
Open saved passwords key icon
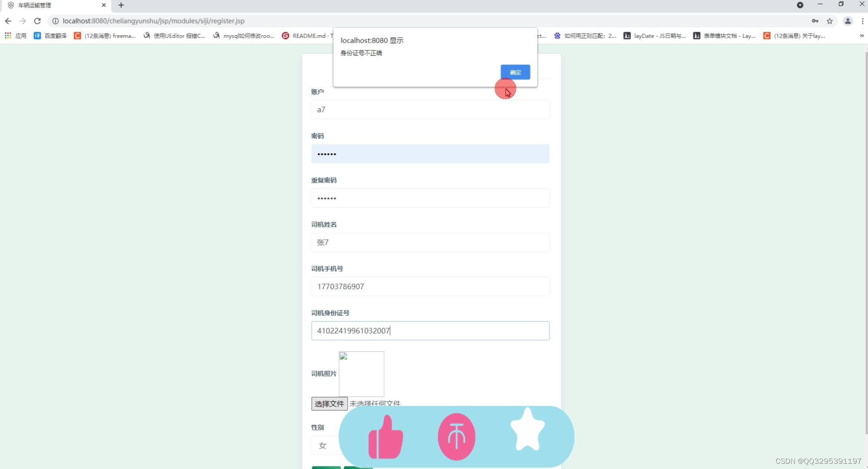coord(815,21)
